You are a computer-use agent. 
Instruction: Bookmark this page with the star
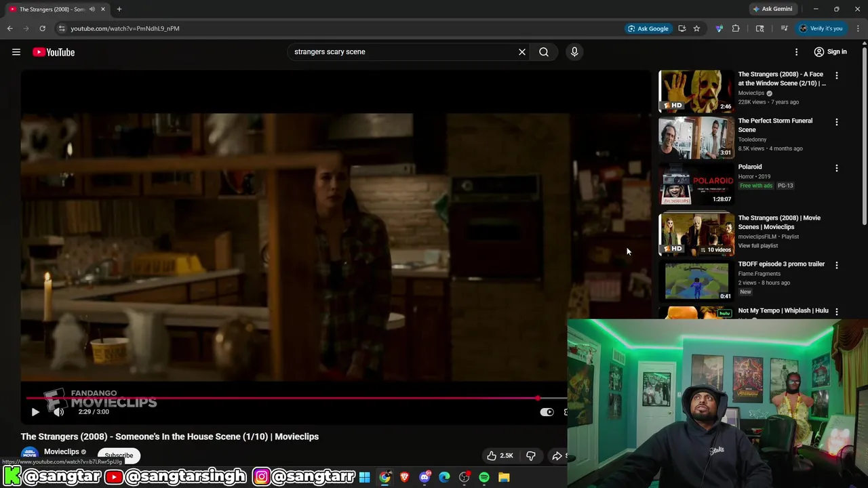coord(696,28)
